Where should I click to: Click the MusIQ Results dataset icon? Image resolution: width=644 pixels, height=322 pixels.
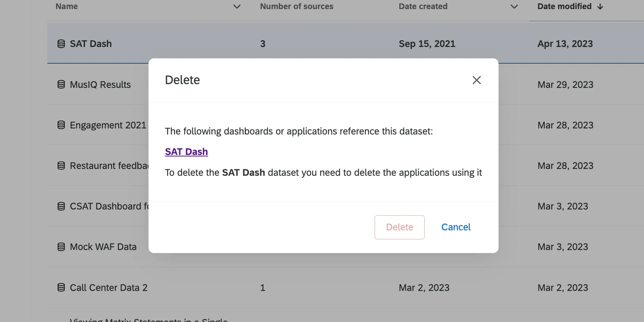61,84
